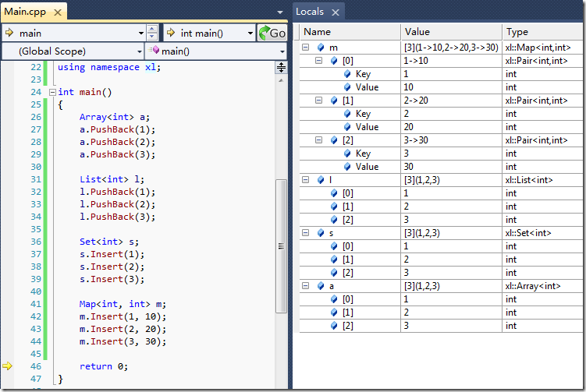Viewport: 586px width, 392px height.
Task: Click the icon of m's [1] entry
Action: [334, 101]
